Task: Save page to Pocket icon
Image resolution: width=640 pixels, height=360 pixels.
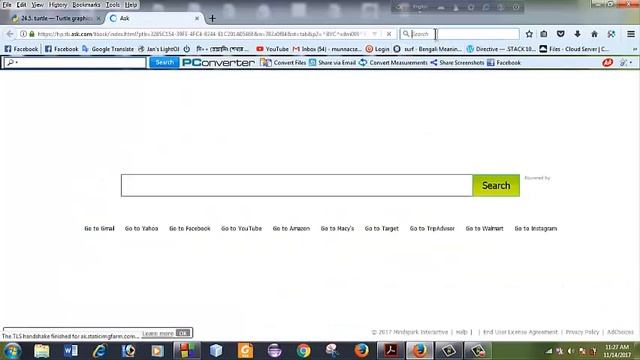Action: [560, 34]
